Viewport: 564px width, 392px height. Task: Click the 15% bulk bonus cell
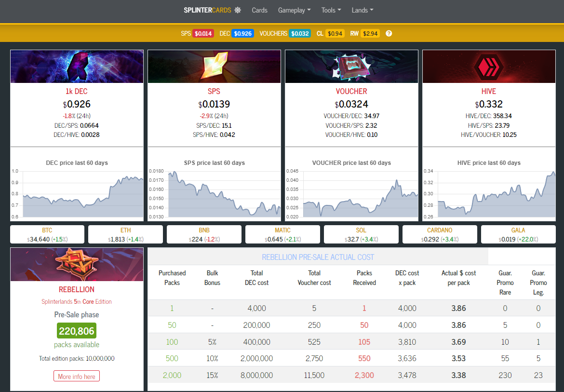point(212,375)
